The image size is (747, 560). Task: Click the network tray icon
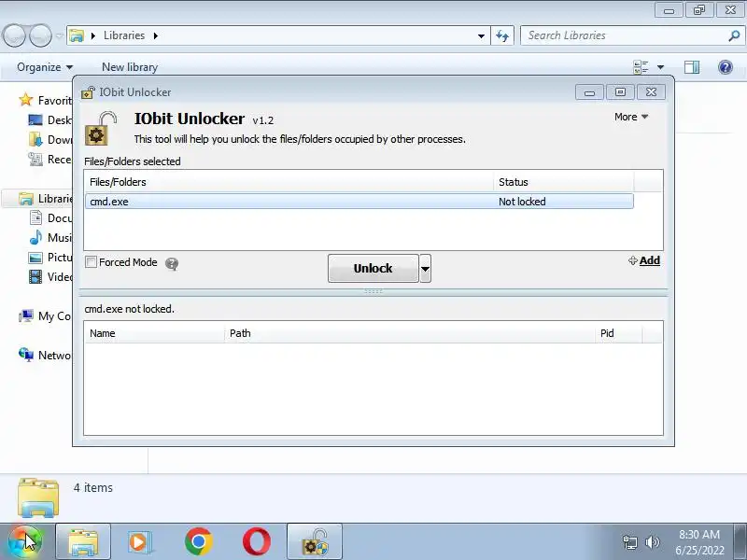pyautogui.click(x=629, y=542)
